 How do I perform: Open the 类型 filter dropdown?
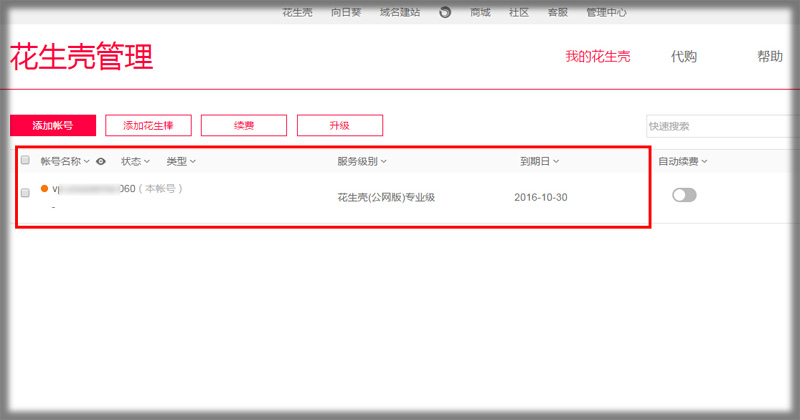pyautogui.click(x=181, y=161)
